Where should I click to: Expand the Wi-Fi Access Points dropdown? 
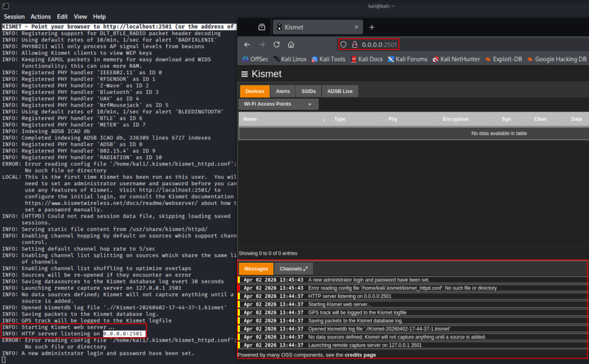click(x=278, y=104)
